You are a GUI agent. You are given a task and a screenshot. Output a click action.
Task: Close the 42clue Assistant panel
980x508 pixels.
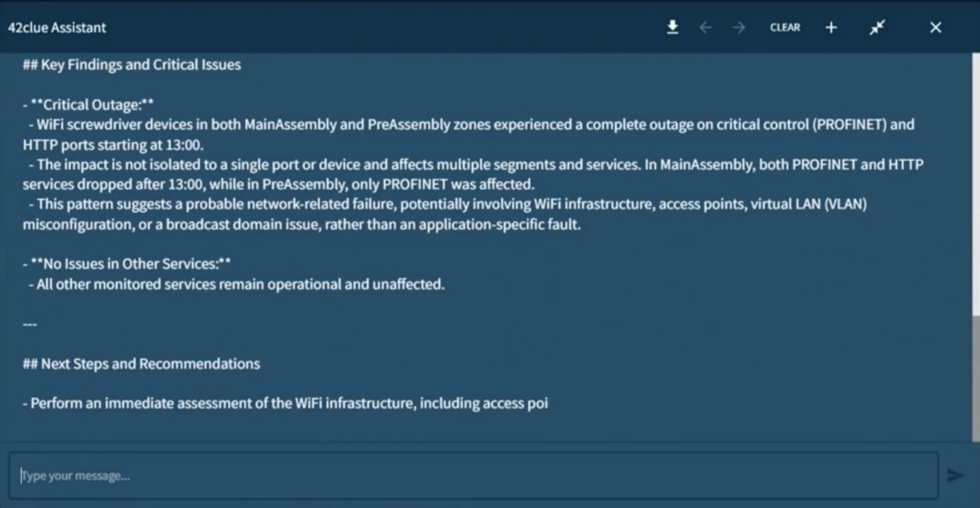click(x=935, y=28)
